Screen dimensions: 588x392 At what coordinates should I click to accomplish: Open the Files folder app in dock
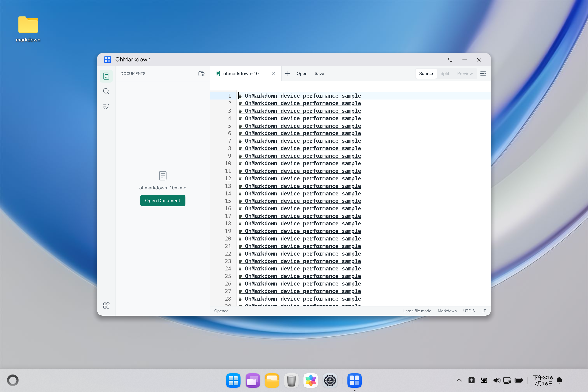tap(272, 380)
